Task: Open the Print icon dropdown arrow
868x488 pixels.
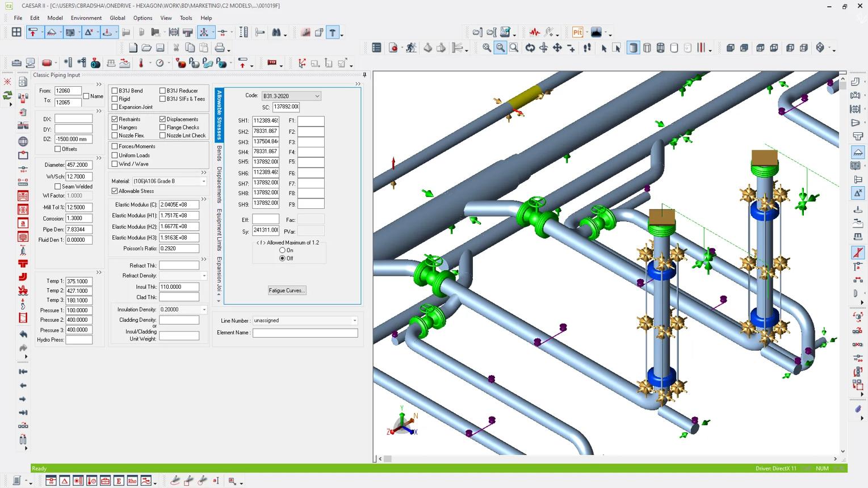Action: tap(228, 50)
